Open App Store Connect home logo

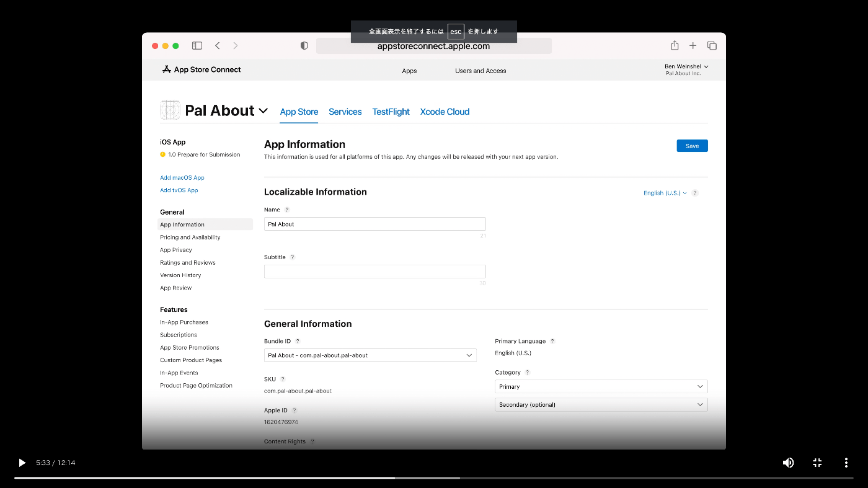pyautogui.click(x=201, y=69)
